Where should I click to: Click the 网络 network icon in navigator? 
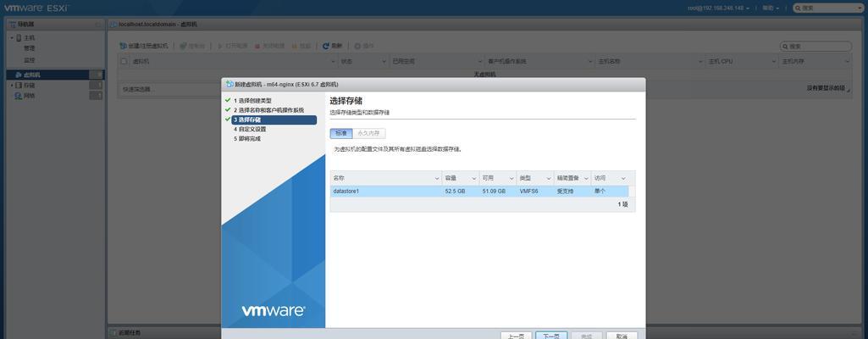(19, 96)
